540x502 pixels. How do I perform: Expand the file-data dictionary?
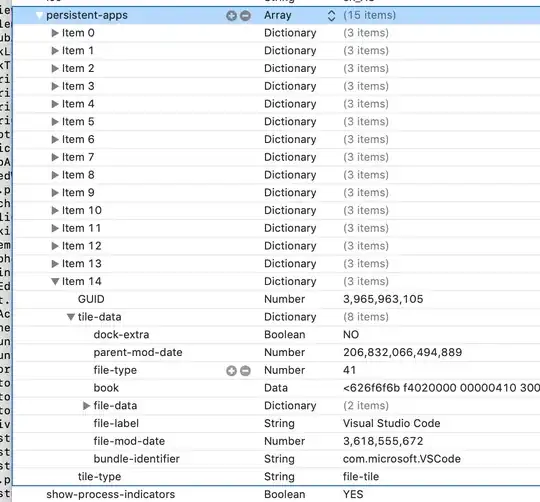point(86,406)
